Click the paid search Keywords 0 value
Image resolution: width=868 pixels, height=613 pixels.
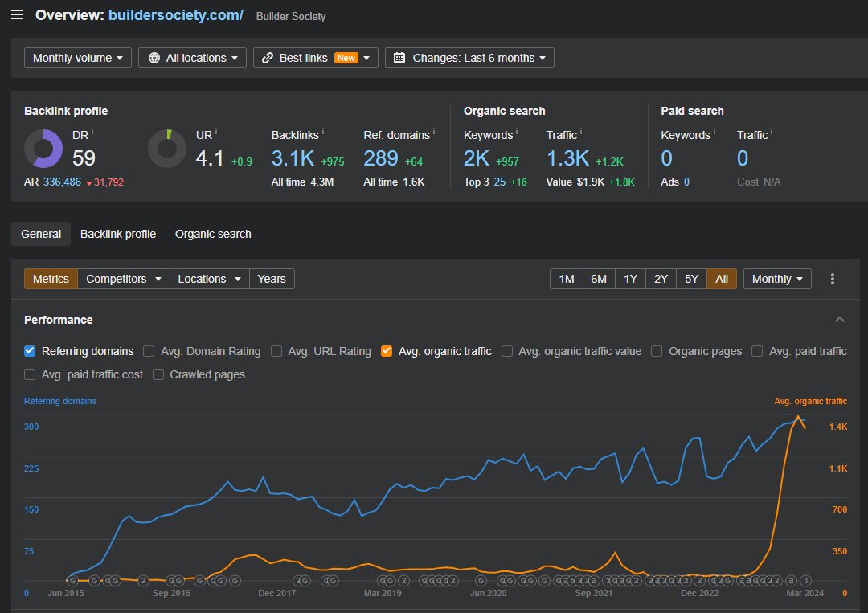click(666, 159)
